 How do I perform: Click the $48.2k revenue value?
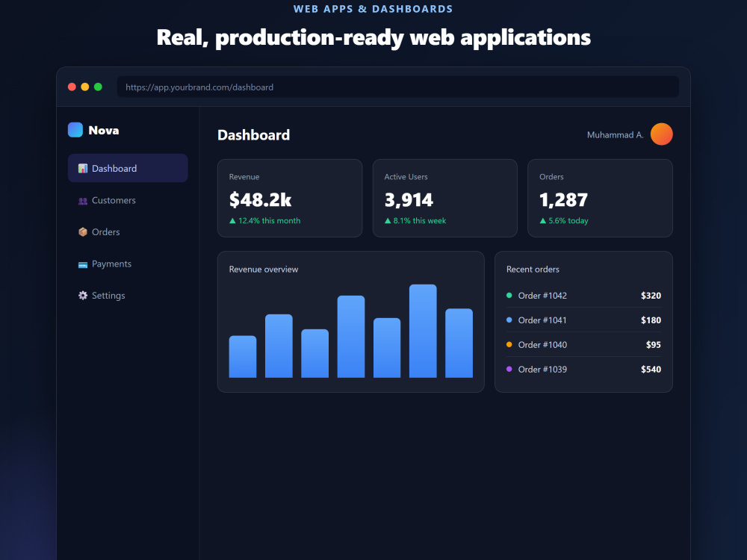260,199
